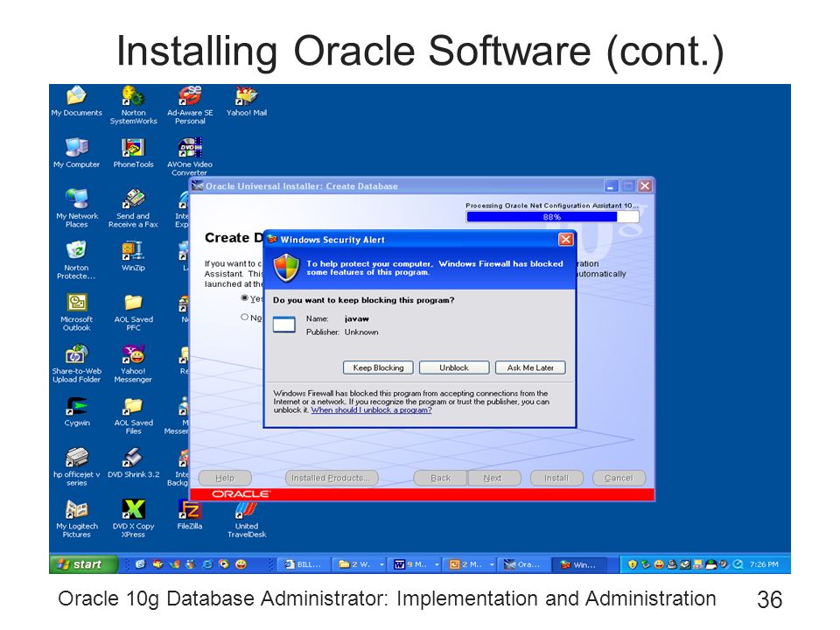The image size is (840, 630).
Task: Switch to Ora... installer taskbar button
Action: click(x=523, y=564)
